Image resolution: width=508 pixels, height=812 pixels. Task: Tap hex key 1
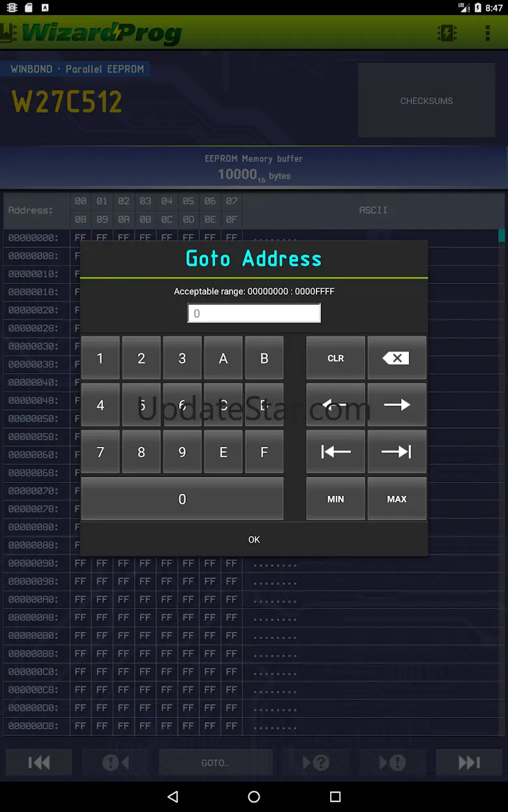100,358
